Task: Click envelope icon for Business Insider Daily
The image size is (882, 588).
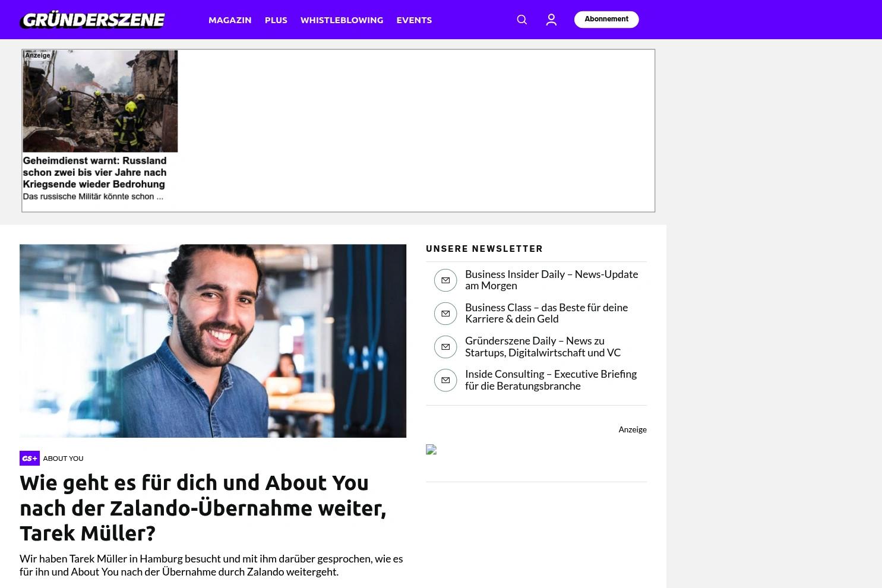Action: tap(445, 280)
